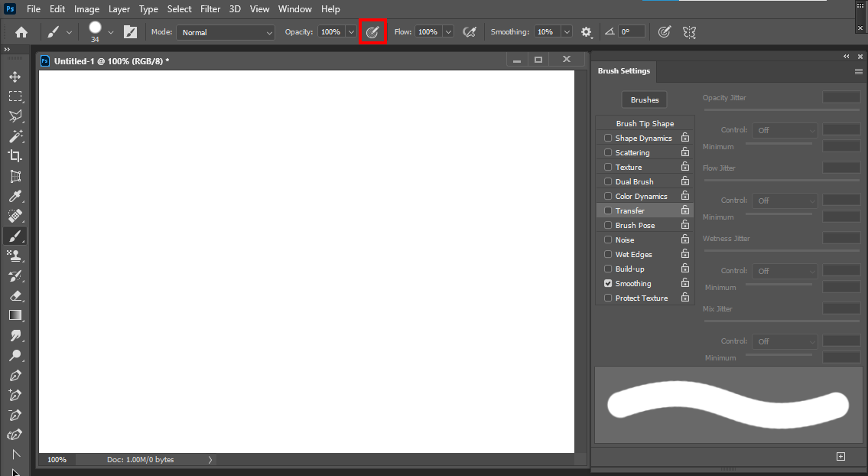Select the Rectangular Marquee tool
This screenshot has height=476, width=868.
tap(15, 96)
